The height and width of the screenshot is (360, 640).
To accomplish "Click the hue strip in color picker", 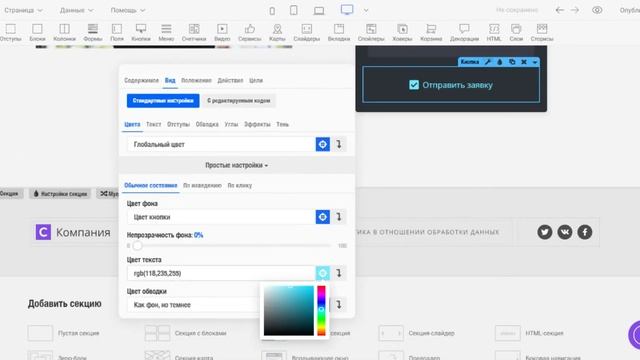I will 321,311.
